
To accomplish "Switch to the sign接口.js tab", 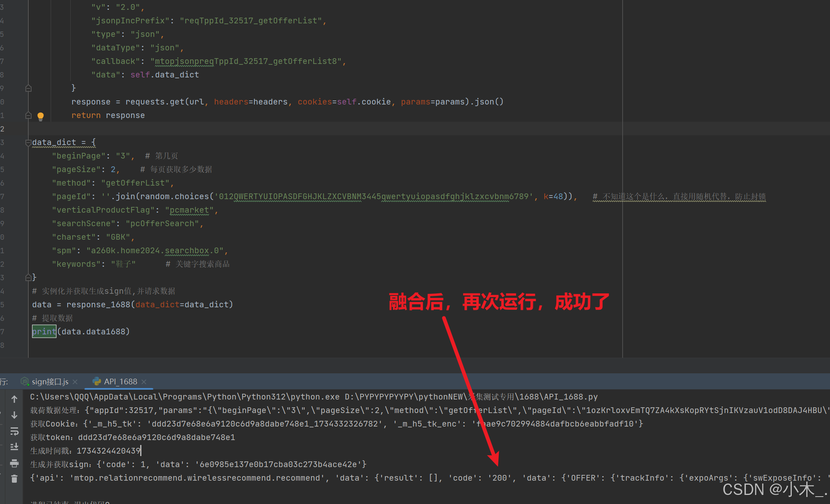I will pyautogui.click(x=50, y=381).
